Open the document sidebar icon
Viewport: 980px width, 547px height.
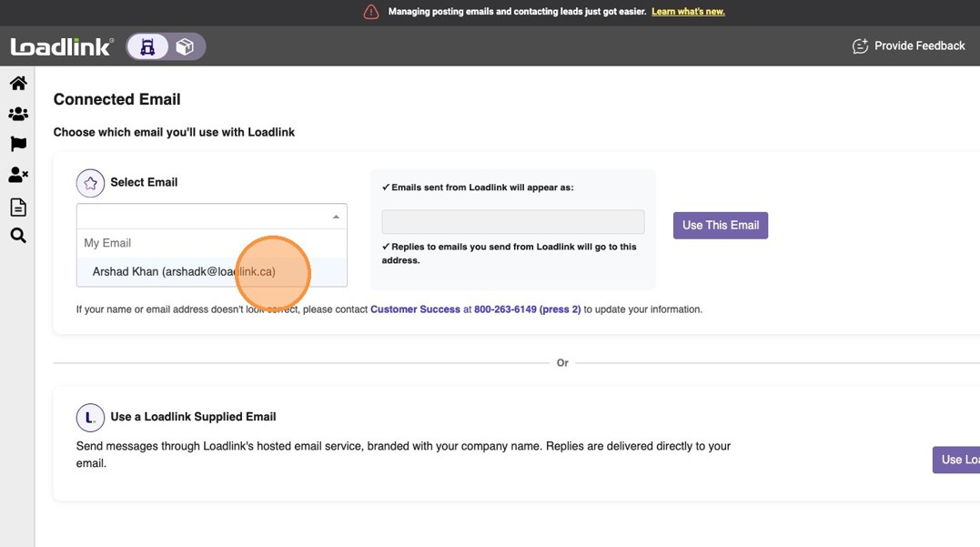[18, 207]
